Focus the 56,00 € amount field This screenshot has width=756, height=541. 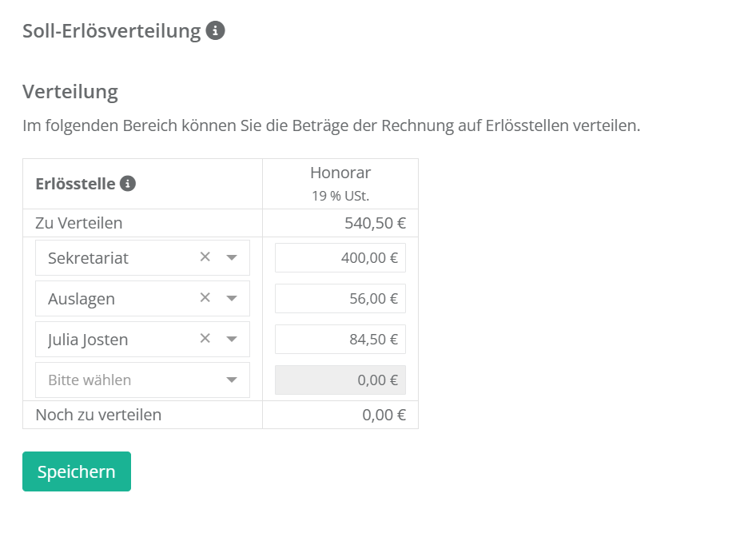(x=340, y=299)
